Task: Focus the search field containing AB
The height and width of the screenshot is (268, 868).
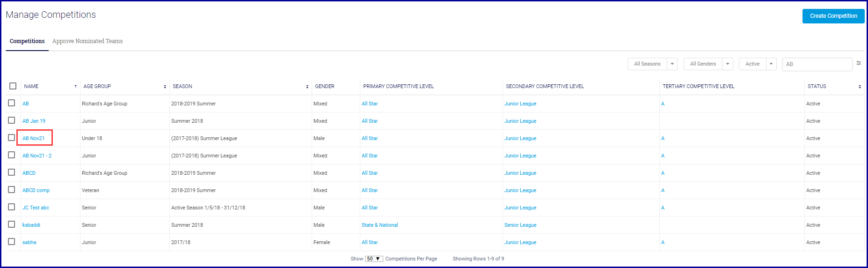Action: tap(817, 64)
